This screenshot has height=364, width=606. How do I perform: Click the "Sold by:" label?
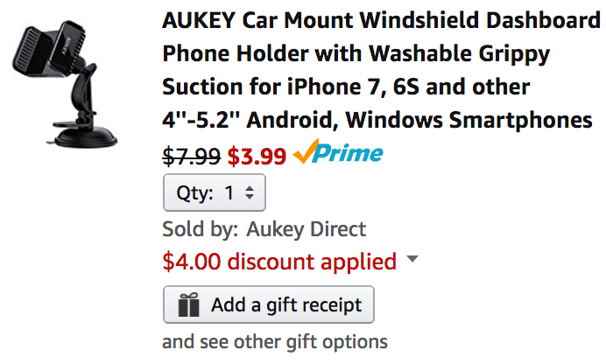pos(200,229)
